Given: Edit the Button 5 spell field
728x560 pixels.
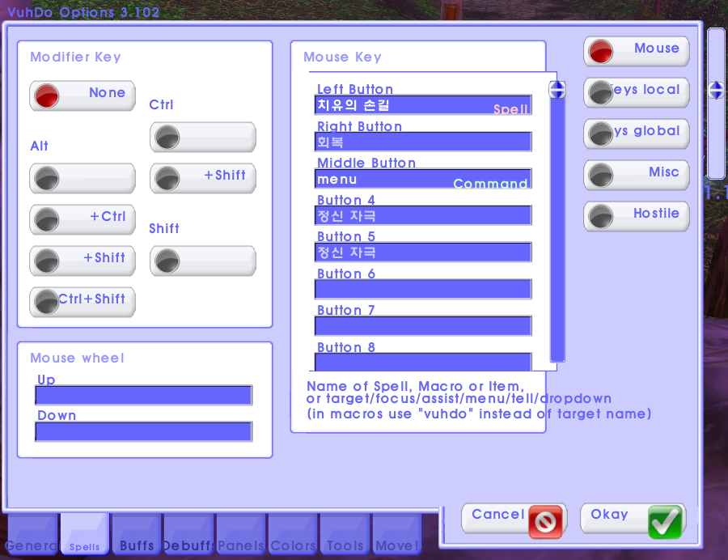Looking at the screenshot, I should [x=423, y=252].
